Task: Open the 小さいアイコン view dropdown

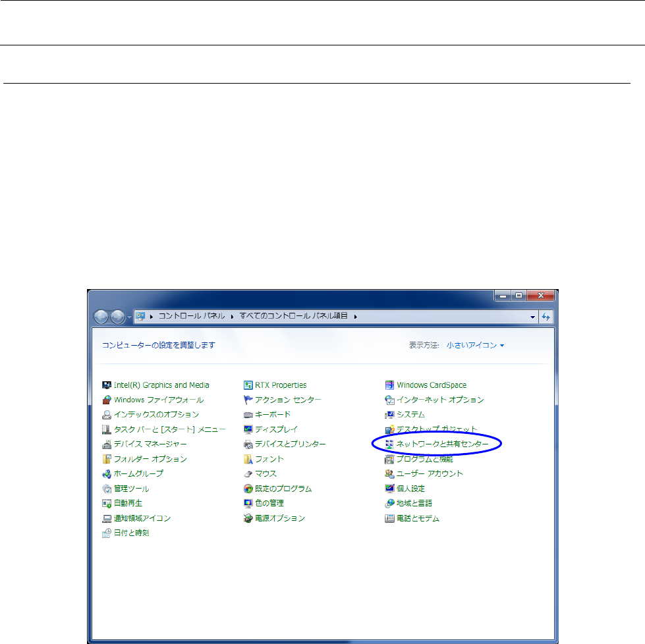Action: 475,346
